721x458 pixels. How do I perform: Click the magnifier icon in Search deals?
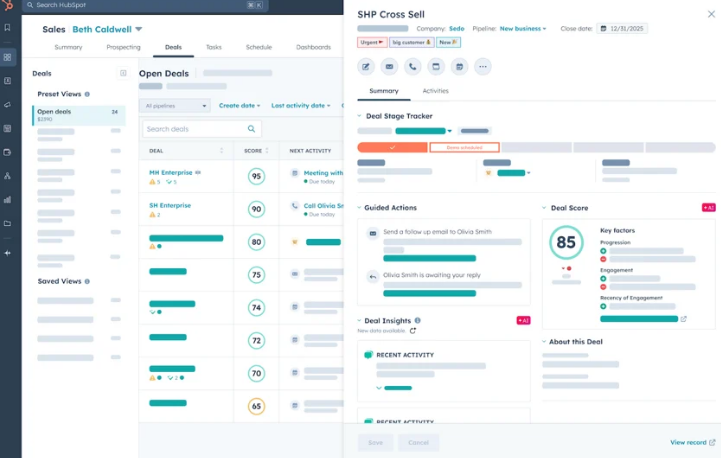(x=251, y=129)
